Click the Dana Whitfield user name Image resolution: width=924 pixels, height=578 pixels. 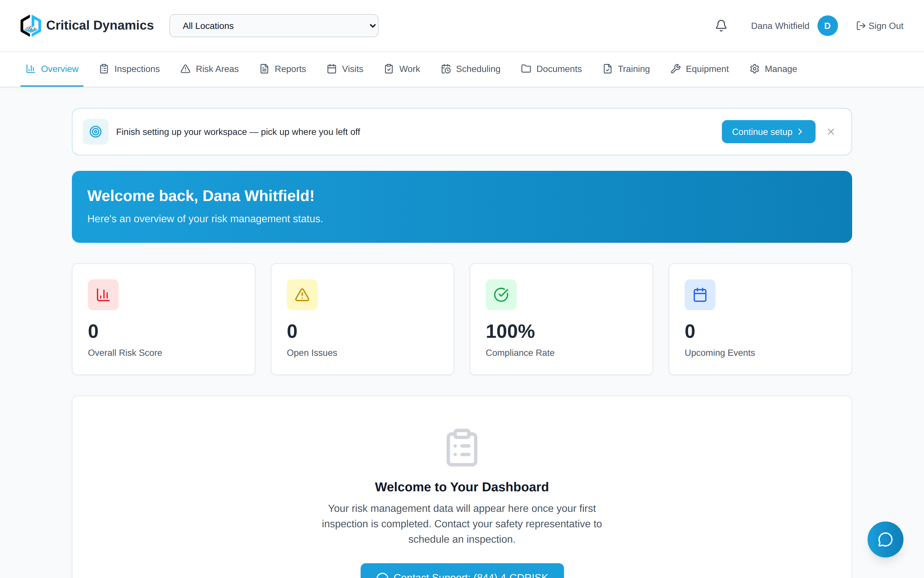[x=780, y=26]
